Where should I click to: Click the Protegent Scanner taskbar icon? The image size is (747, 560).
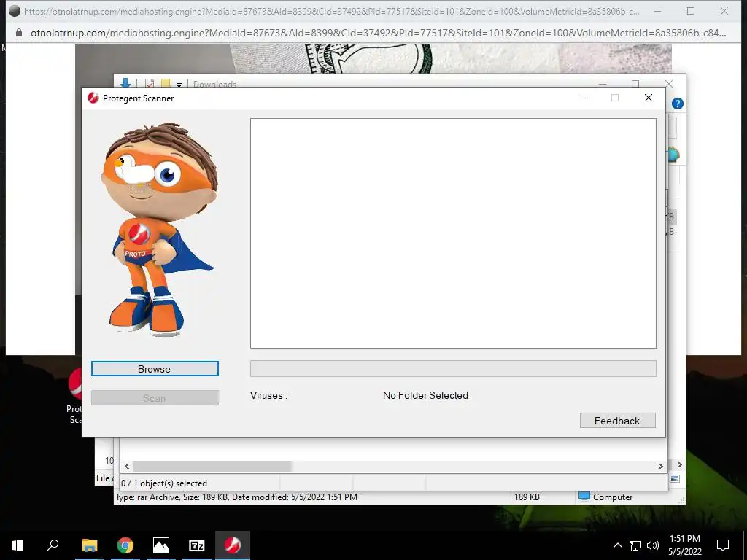(x=233, y=545)
